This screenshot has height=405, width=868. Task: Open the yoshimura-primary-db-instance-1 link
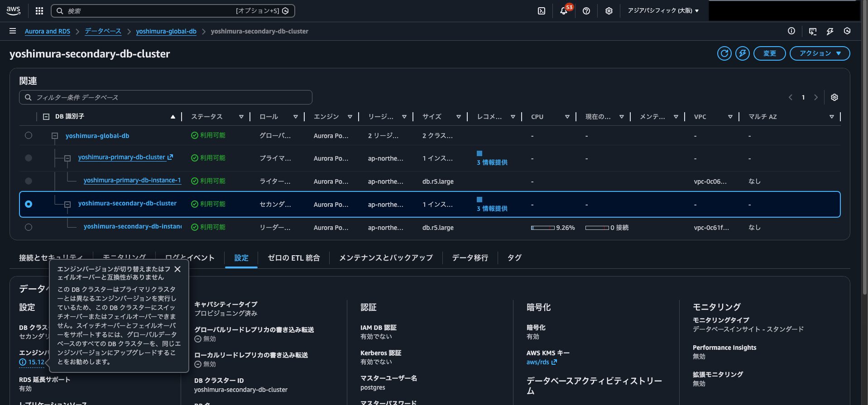(132, 181)
